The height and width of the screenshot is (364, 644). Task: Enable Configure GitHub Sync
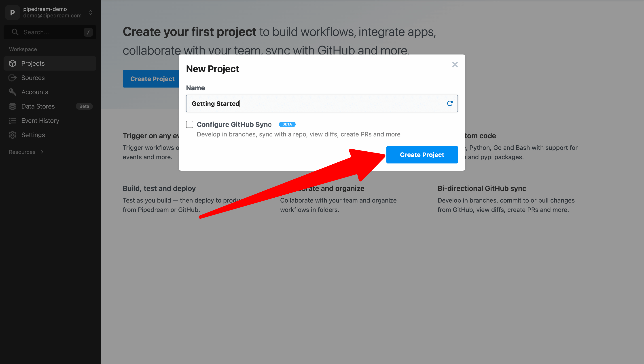tap(189, 124)
